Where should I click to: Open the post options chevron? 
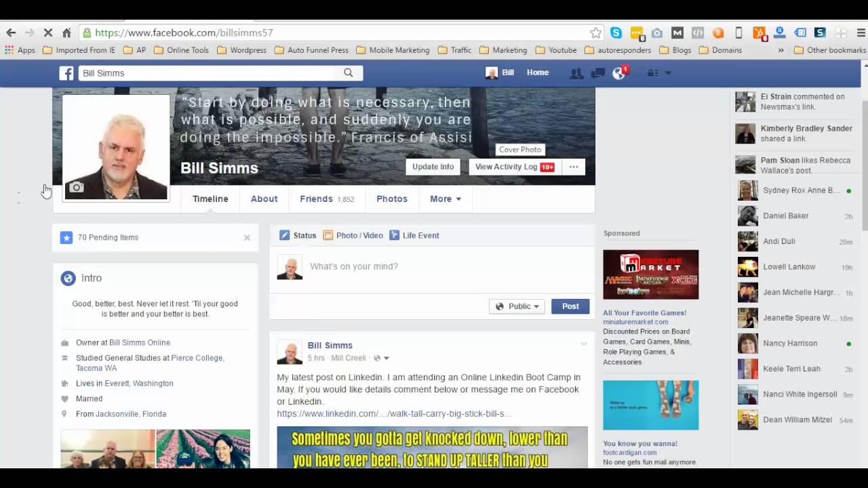[583, 344]
